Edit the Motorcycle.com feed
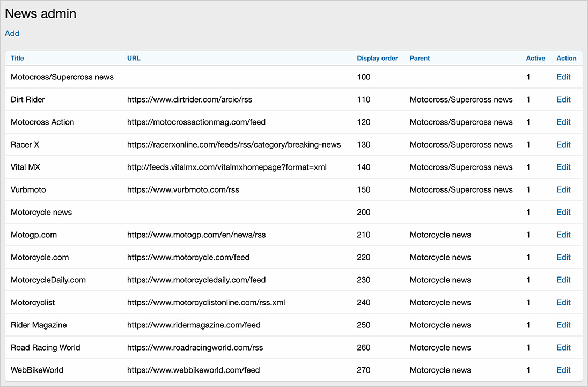 pyautogui.click(x=563, y=257)
